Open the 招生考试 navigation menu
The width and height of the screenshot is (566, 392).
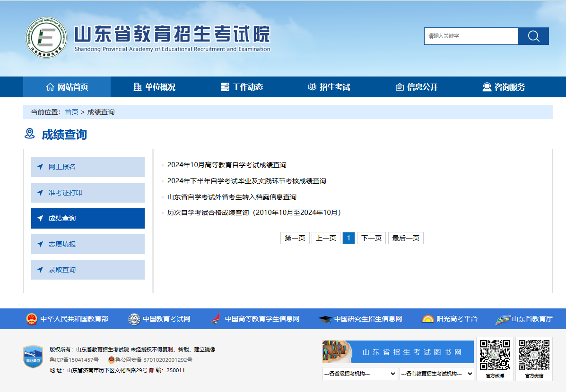(329, 87)
